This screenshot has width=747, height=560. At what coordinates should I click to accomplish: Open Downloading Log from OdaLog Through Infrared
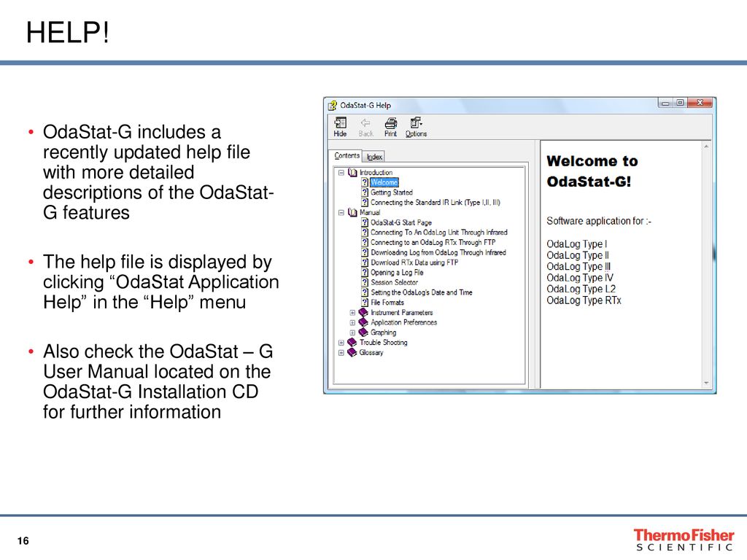(x=438, y=252)
